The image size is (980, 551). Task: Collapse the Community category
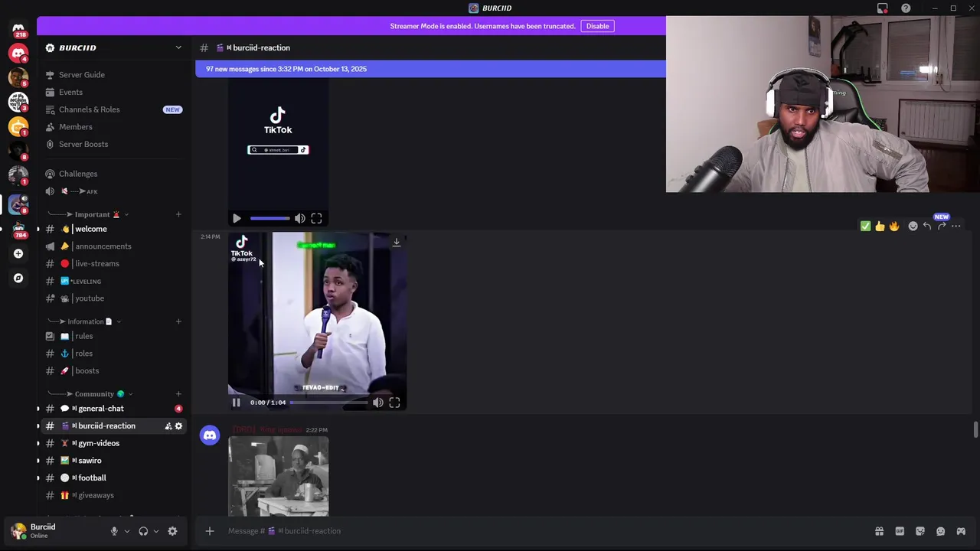point(94,394)
